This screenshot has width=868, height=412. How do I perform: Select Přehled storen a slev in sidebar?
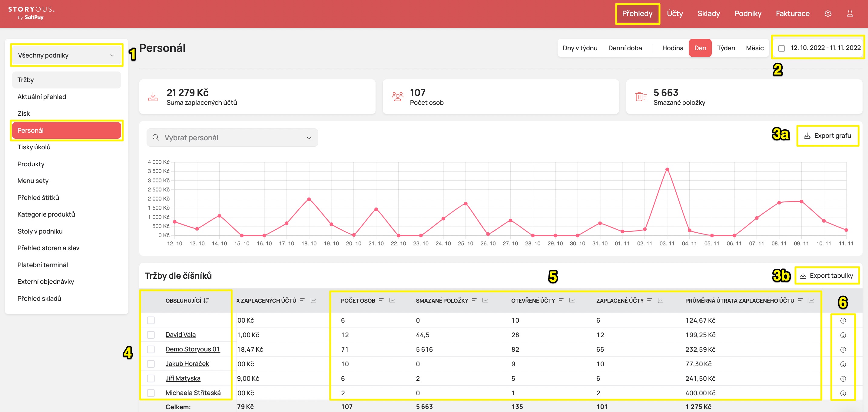coord(66,248)
